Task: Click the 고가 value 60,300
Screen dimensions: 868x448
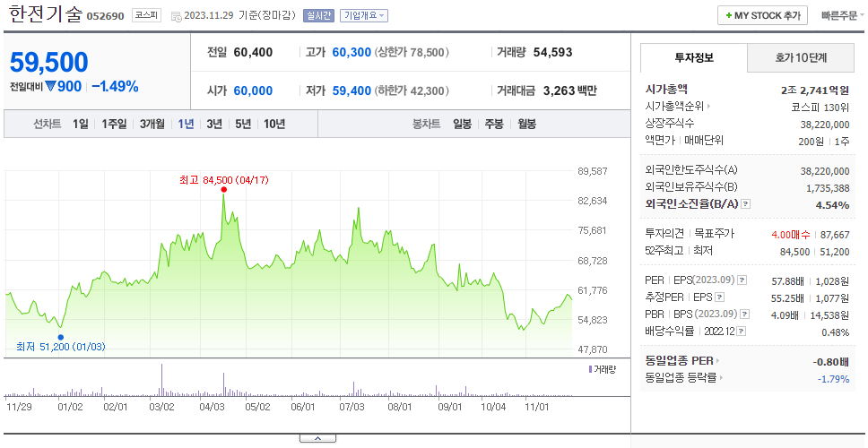Action: pos(352,53)
